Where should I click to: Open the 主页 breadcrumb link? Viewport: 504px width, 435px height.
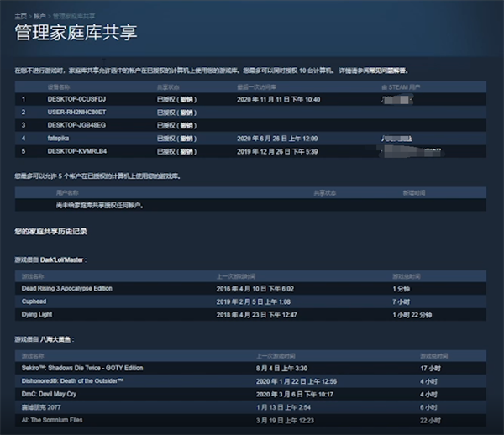pos(20,16)
